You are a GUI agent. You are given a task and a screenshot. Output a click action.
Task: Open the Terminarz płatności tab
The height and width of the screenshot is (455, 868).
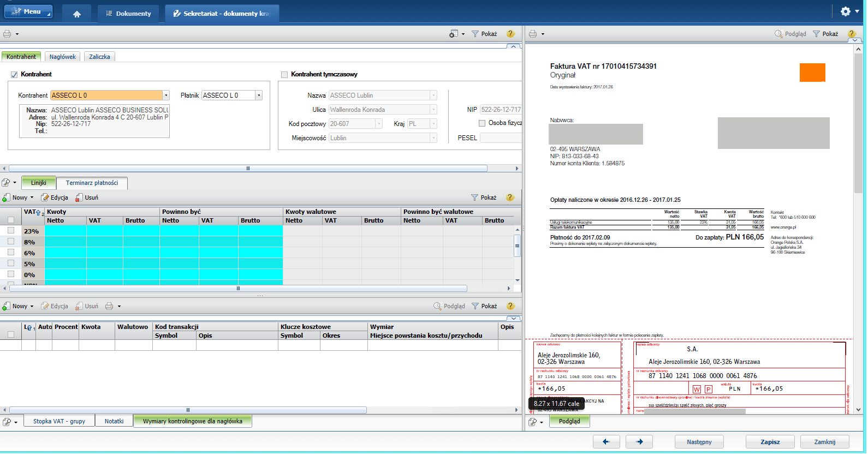(92, 183)
